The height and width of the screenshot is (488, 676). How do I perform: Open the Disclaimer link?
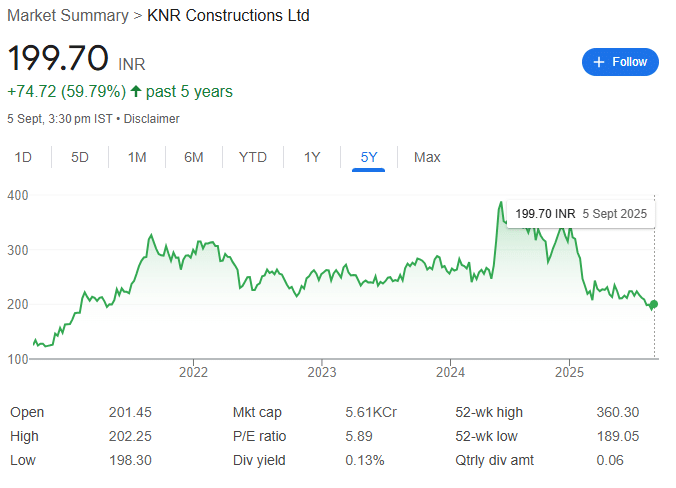pos(151,119)
